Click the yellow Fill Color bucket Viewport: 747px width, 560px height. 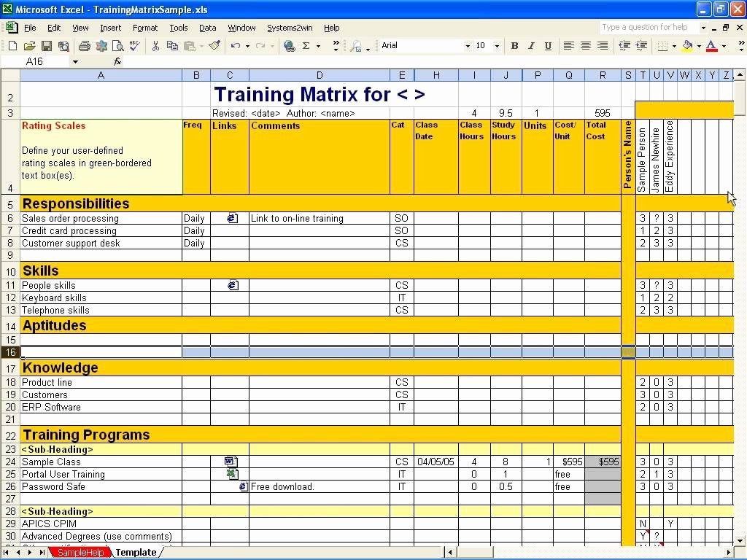pos(687,46)
